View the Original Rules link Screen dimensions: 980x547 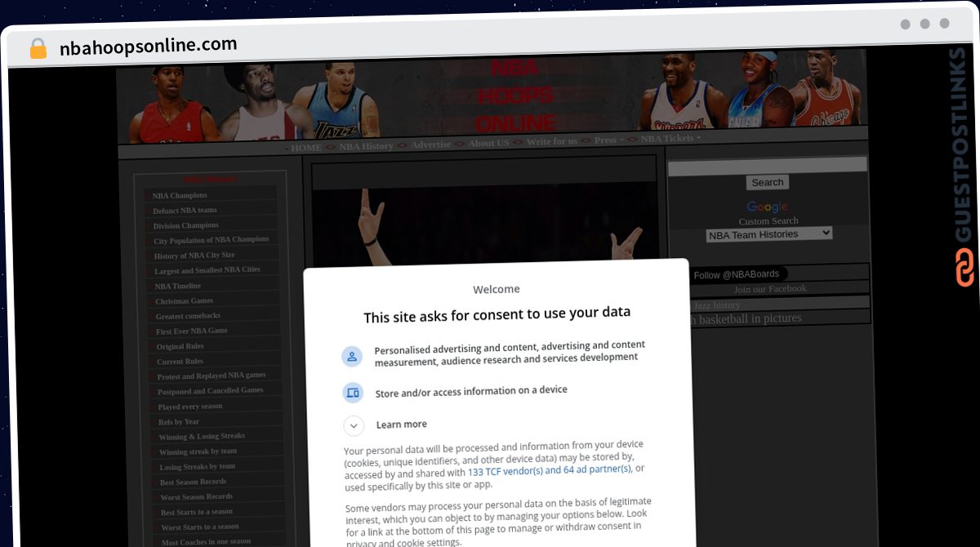(x=180, y=346)
